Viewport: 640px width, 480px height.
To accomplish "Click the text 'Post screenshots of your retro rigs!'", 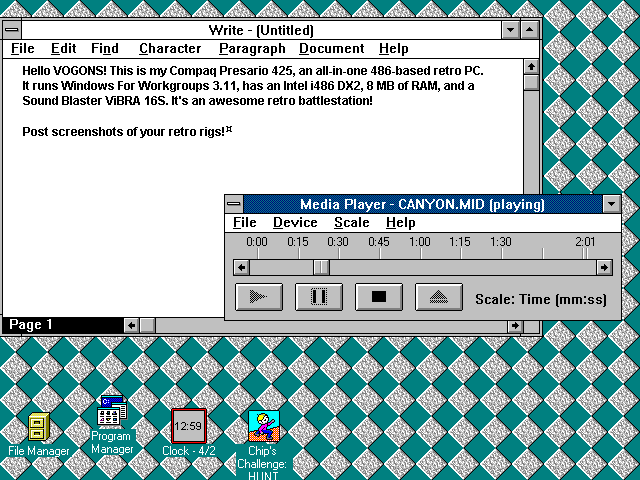I will pyautogui.click(x=124, y=132).
